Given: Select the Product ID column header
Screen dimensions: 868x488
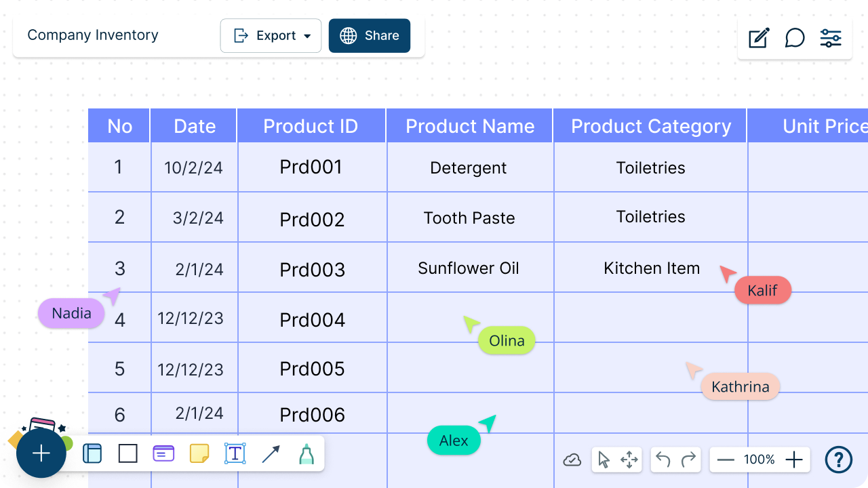Looking at the screenshot, I should (311, 126).
